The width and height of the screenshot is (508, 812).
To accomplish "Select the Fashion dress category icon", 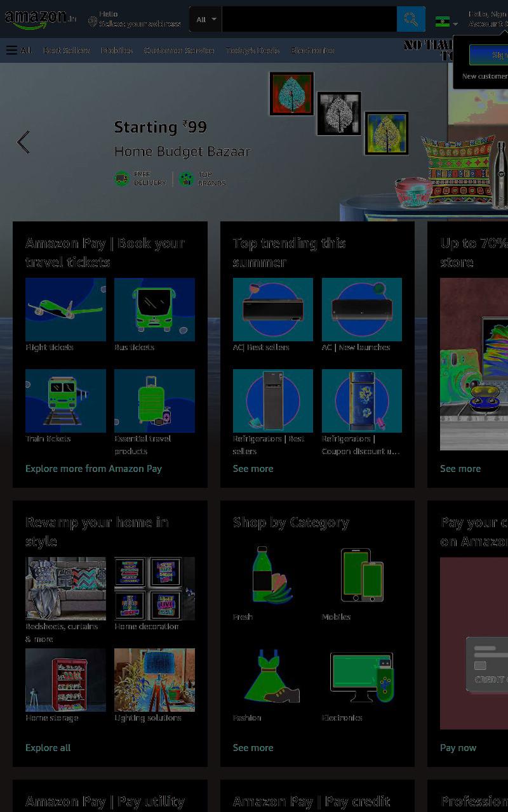I will 273,676.
